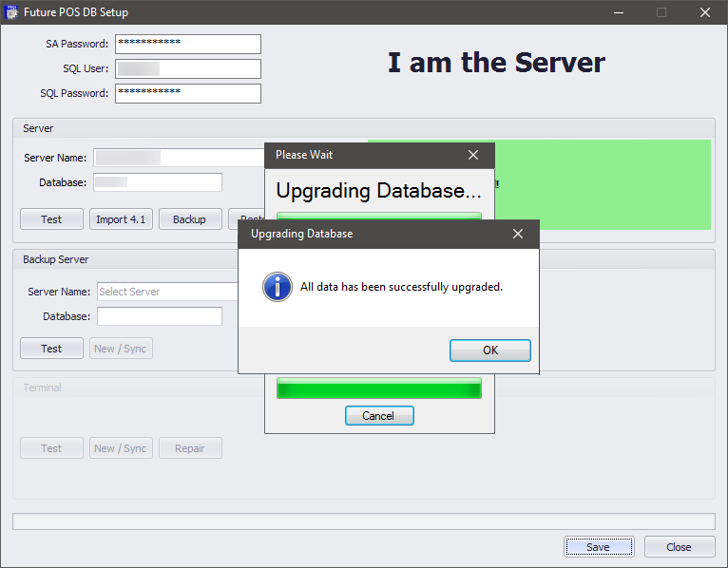
Task: Click OK in Upgrading Database dialog
Action: click(489, 350)
